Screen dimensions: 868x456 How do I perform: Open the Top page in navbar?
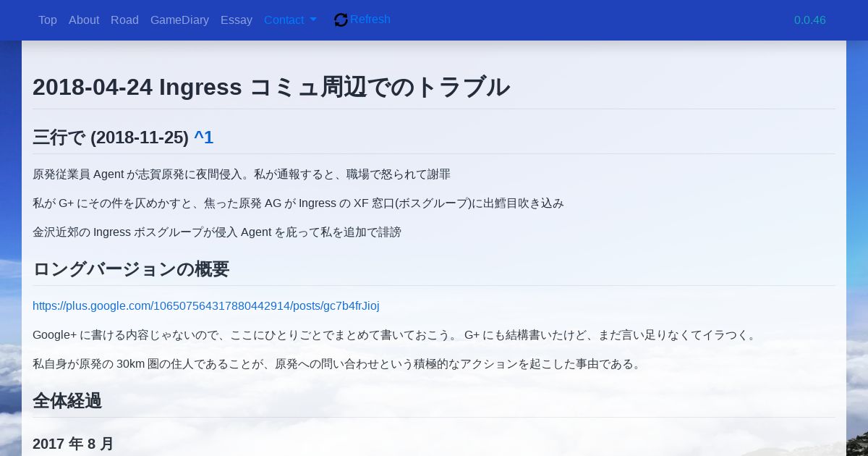click(48, 20)
